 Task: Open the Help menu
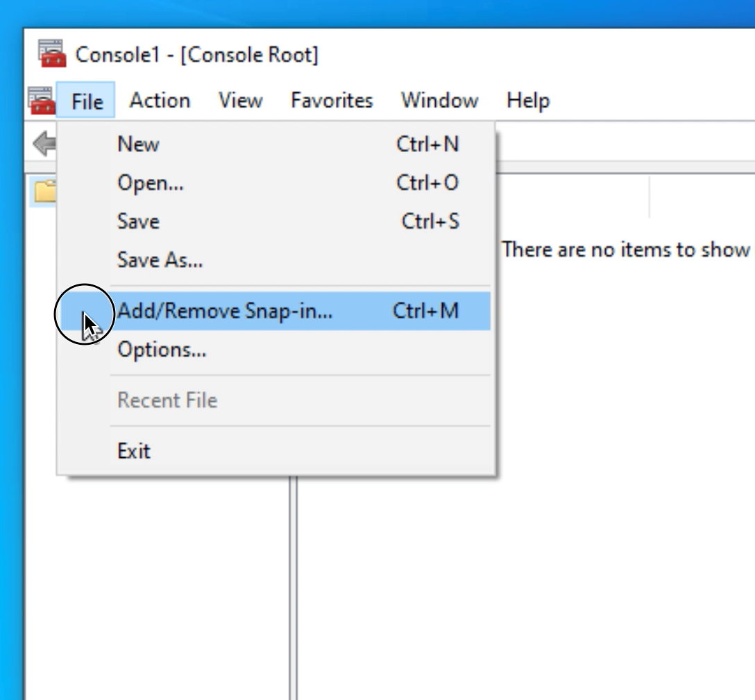pyautogui.click(x=527, y=101)
